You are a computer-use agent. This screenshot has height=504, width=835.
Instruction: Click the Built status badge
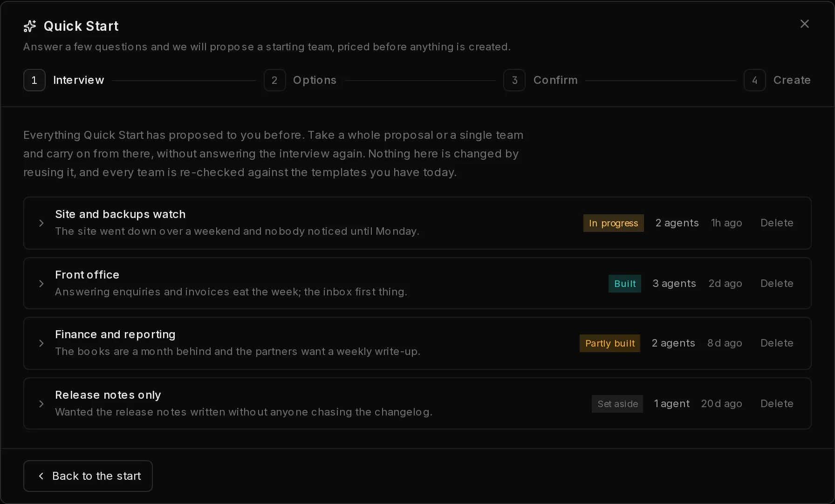point(624,284)
